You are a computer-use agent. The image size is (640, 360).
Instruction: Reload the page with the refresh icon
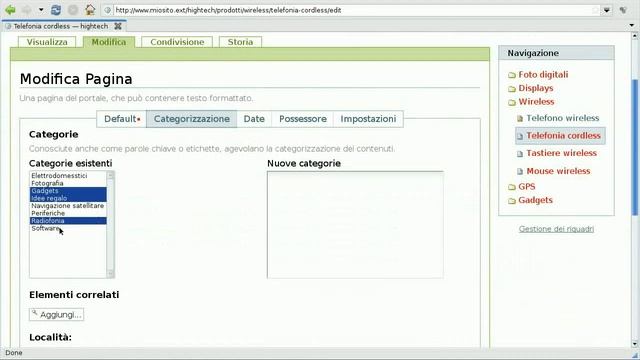pyautogui.click(x=56, y=10)
